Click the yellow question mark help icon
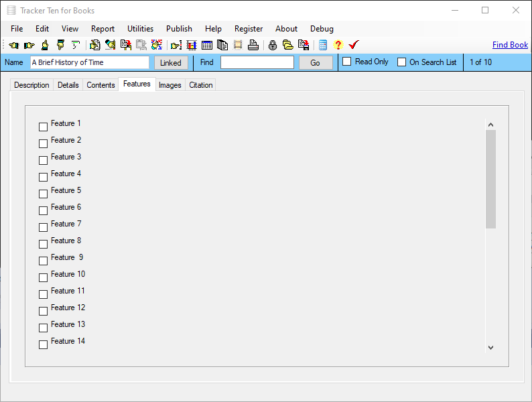This screenshot has width=532, height=402. pyautogui.click(x=338, y=45)
